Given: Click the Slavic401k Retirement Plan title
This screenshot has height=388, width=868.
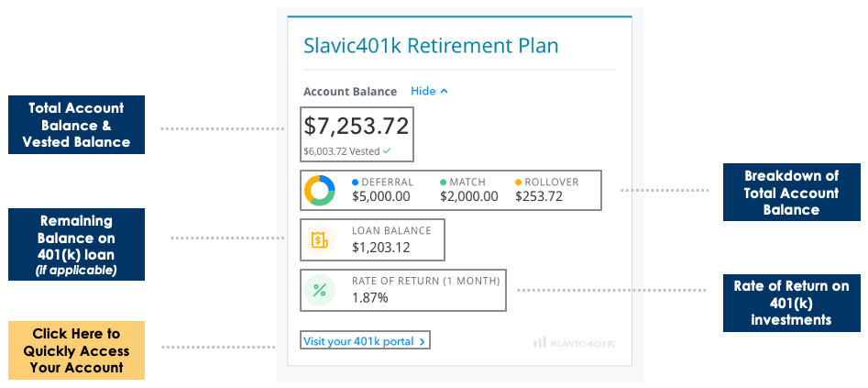Looking at the screenshot, I should [431, 45].
